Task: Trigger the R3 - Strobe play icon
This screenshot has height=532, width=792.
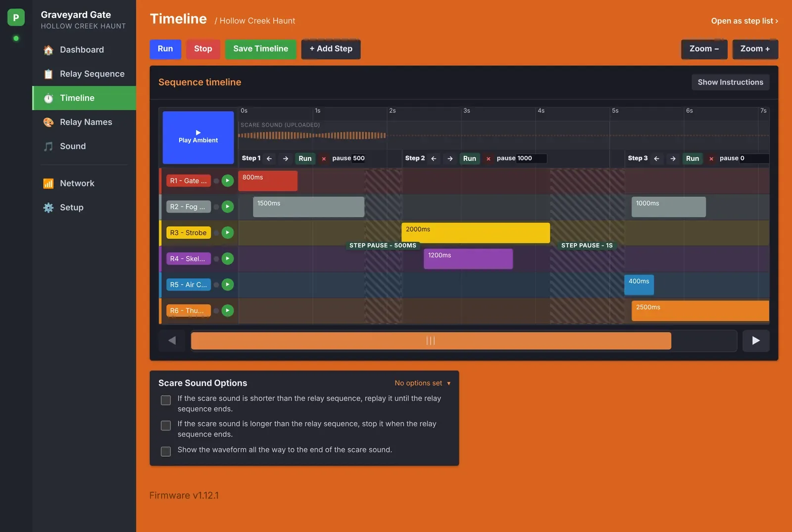Action: (x=227, y=233)
